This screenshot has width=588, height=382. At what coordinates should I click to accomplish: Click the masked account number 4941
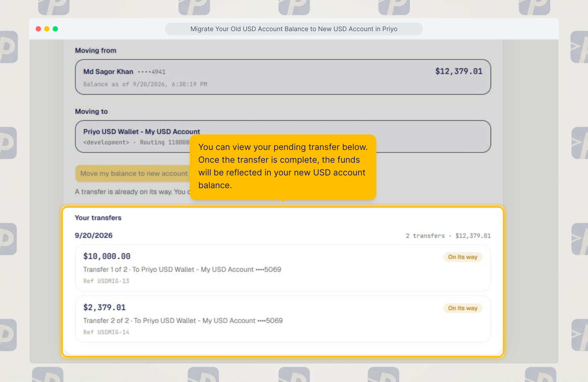pos(152,72)
